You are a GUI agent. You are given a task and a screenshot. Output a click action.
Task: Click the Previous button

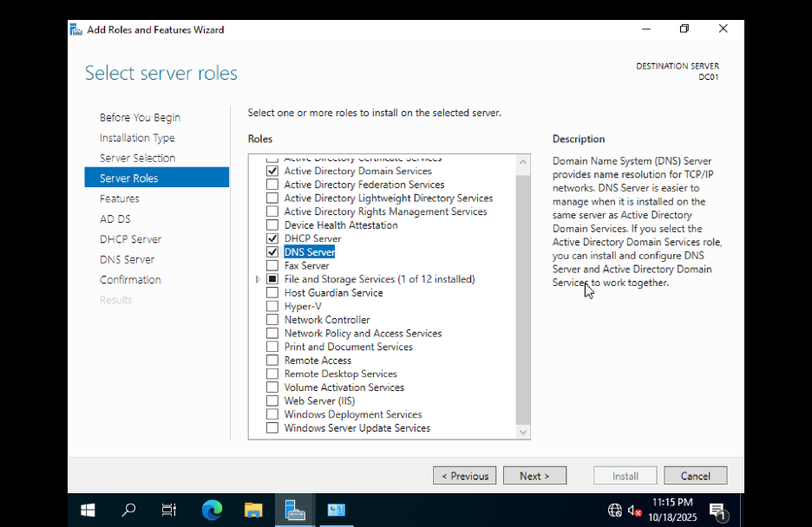coord(464,475)
